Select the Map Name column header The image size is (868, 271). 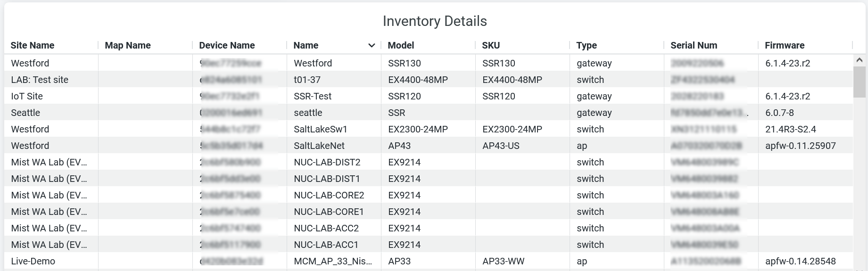[127, 45]
